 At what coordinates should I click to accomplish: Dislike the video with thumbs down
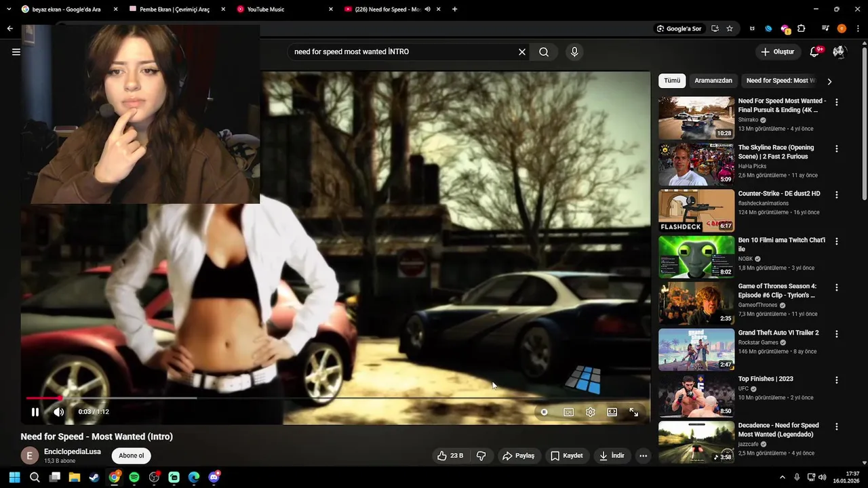(481, 456)
